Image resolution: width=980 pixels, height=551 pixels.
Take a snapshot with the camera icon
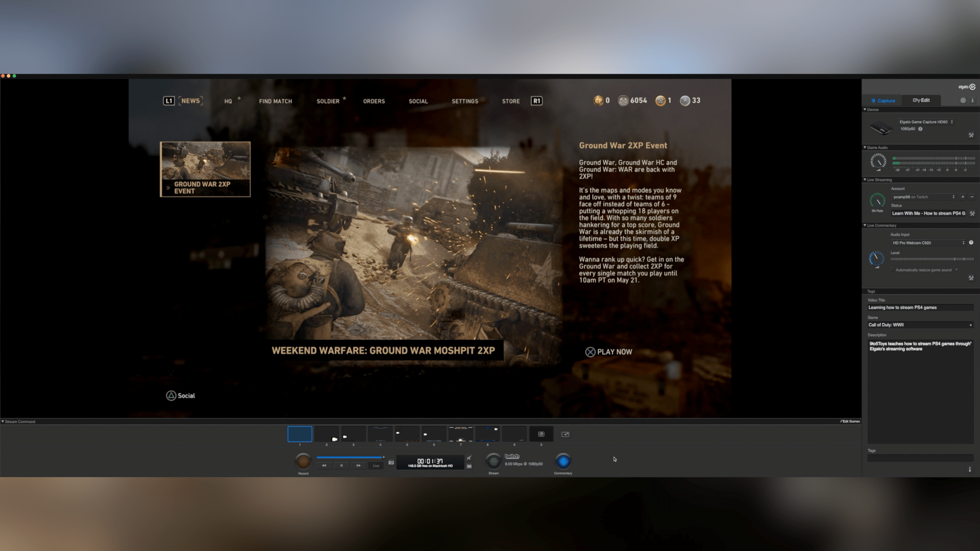coord(391,463)
